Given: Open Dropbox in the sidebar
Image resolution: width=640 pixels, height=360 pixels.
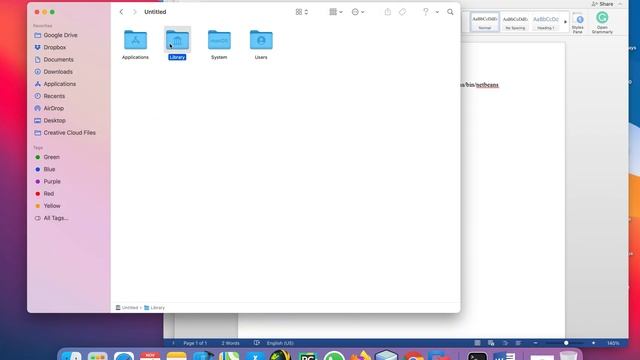Looking at the screenshot, I should [x=55, y=47].
